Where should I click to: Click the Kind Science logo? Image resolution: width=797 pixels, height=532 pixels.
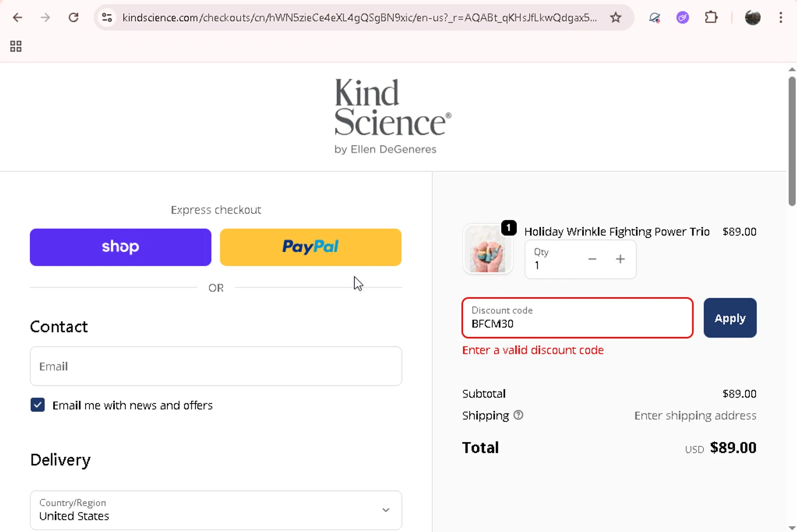(x=393, y=116)
